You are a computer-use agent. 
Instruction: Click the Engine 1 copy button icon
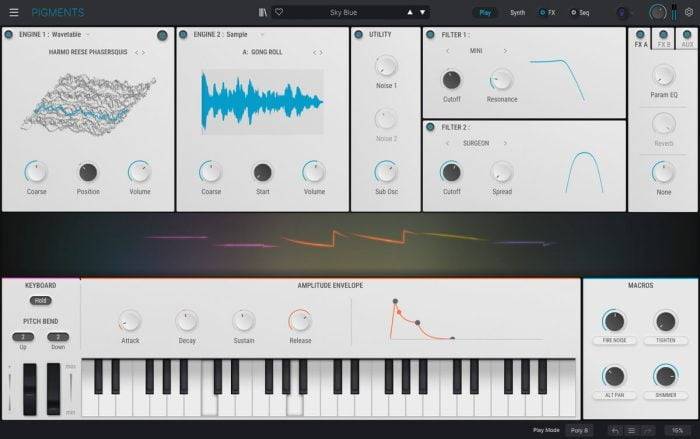[x=162, y=35]
